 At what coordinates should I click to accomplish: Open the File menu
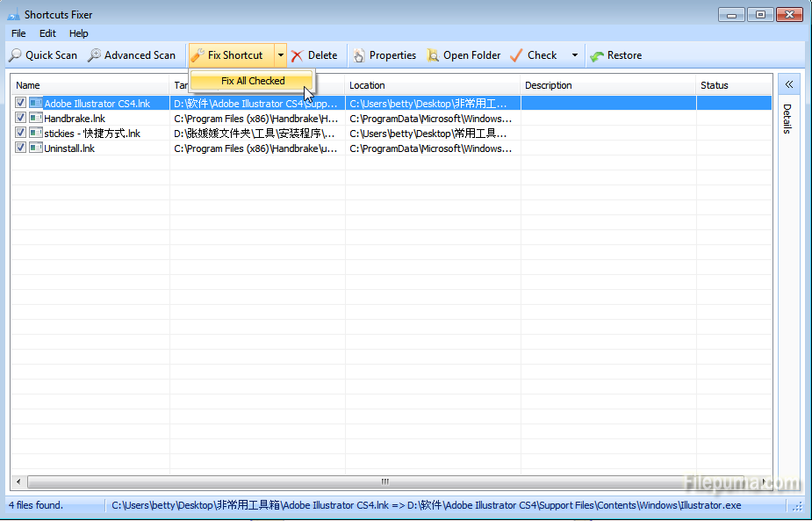[18, 33]
